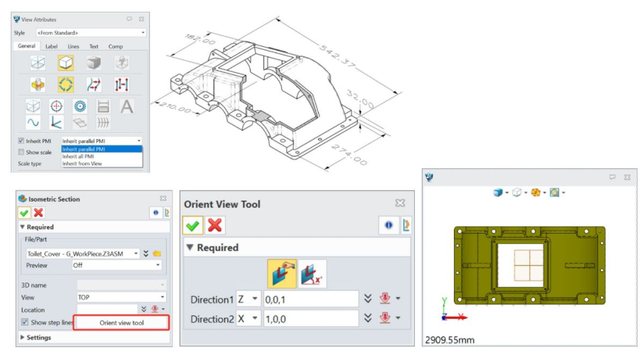Toggle the blue sine wave curve icon
644x362 pixels.
33,122
